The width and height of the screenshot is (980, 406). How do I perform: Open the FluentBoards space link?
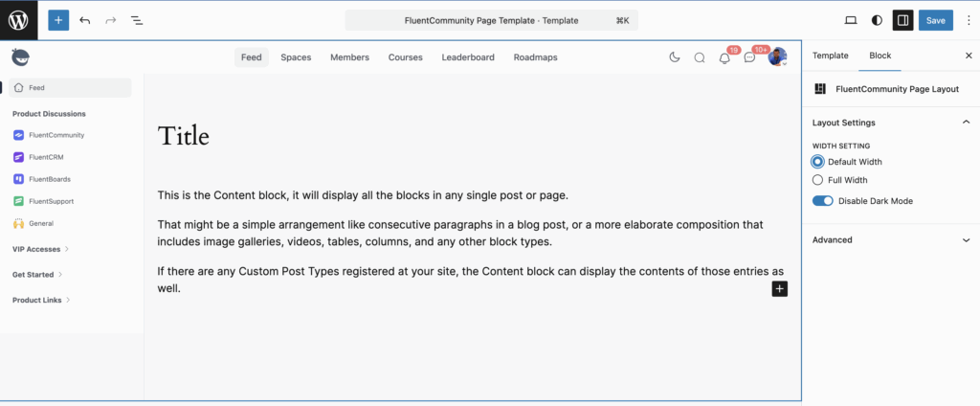(50, 179)
